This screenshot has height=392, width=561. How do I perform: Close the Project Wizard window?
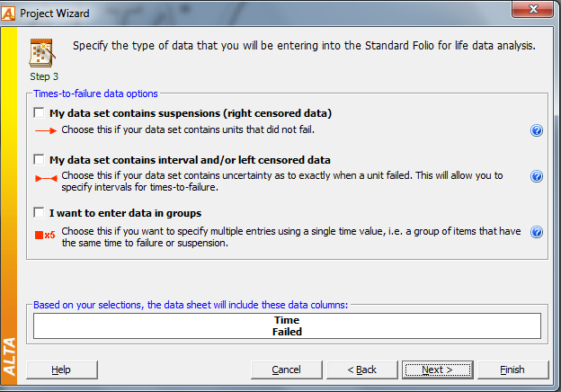(533, 9)
